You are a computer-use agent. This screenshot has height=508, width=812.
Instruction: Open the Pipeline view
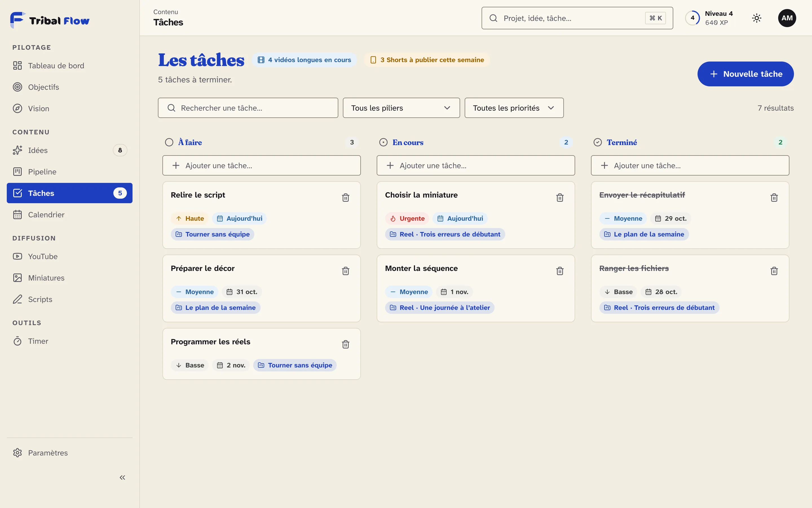[69, 172]
